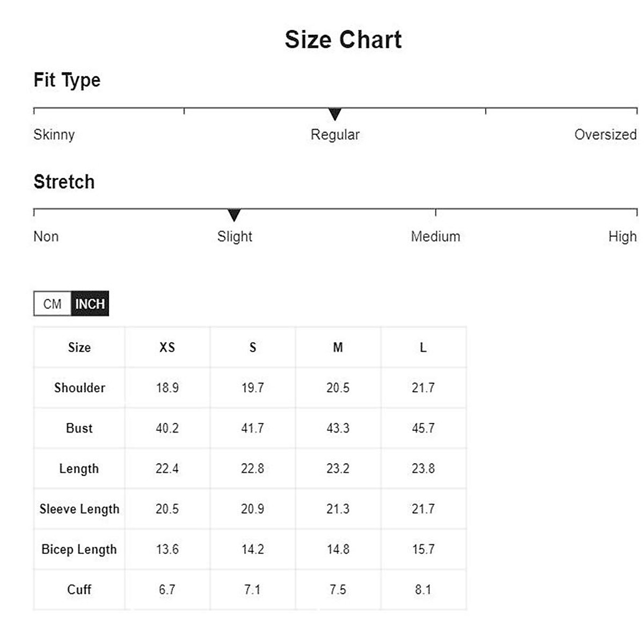Switch units to CM
Viewport: 644px width, 644px height.
point(52,304)
